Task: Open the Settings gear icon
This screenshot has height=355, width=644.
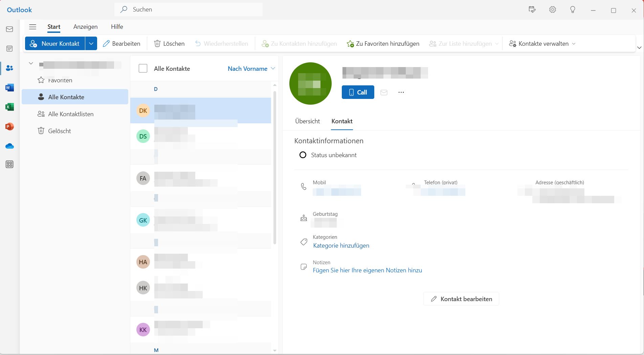Action: tap(553, 10)
